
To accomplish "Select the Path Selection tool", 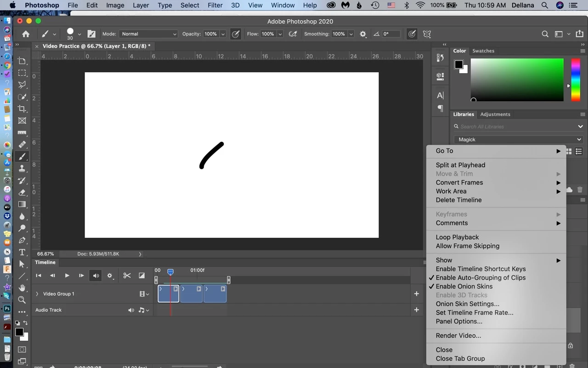I will tap(22, 264).
